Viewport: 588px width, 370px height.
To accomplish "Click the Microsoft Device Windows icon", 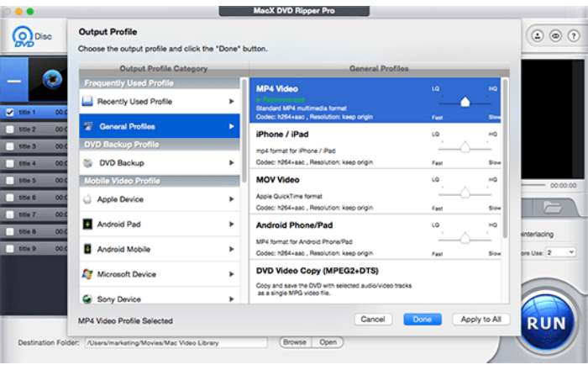I will (x=87, y=274).
